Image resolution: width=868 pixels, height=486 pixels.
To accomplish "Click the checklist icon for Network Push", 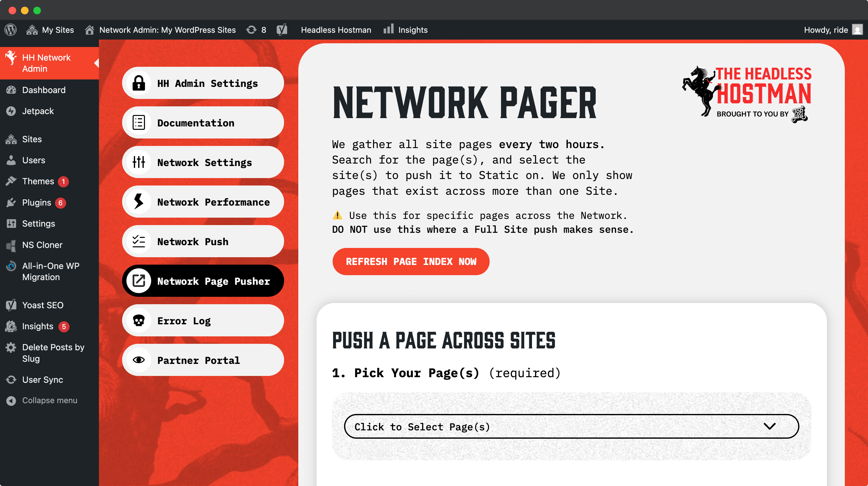I will coord(138,241).
